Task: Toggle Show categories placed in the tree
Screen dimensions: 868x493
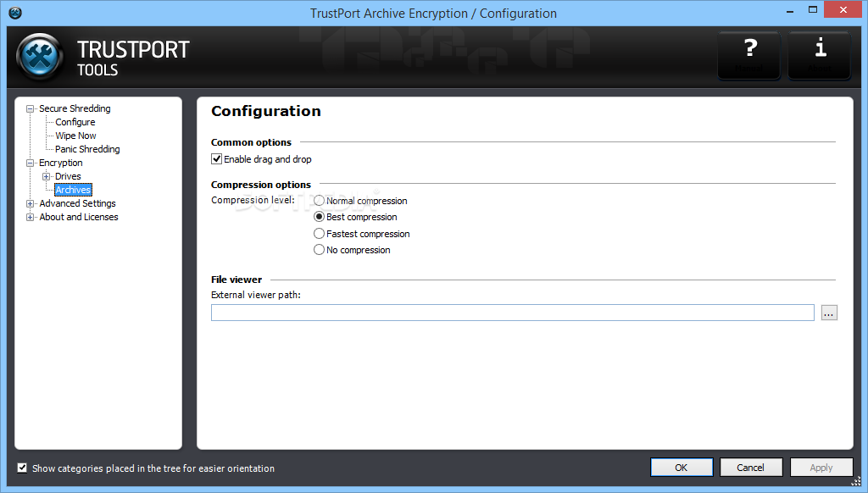Action: tap(22, 468)
